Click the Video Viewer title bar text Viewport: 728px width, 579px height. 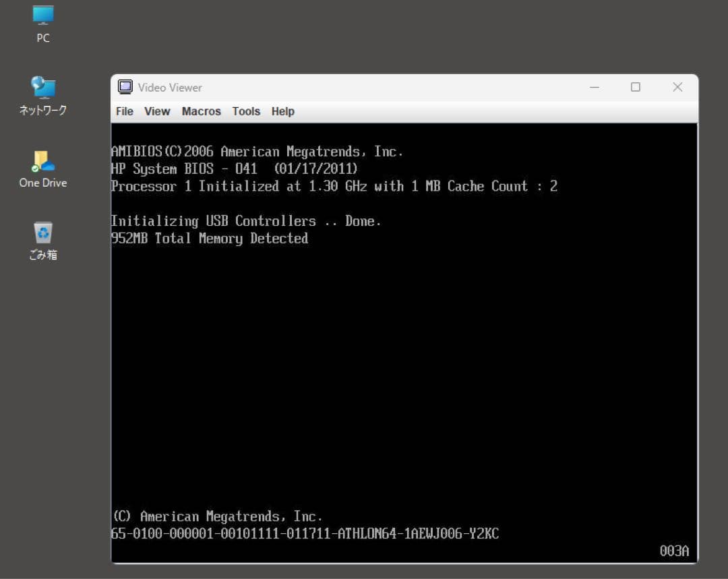pos(169,87)
